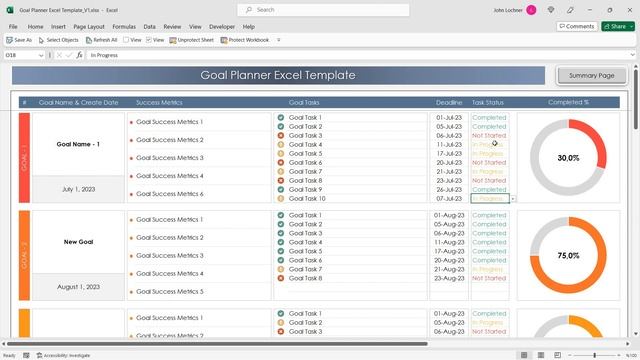Click not-started icon of July Goal Task 6
Image resolution: width=640 pixels, height=360 pixels.
point(281,162)
